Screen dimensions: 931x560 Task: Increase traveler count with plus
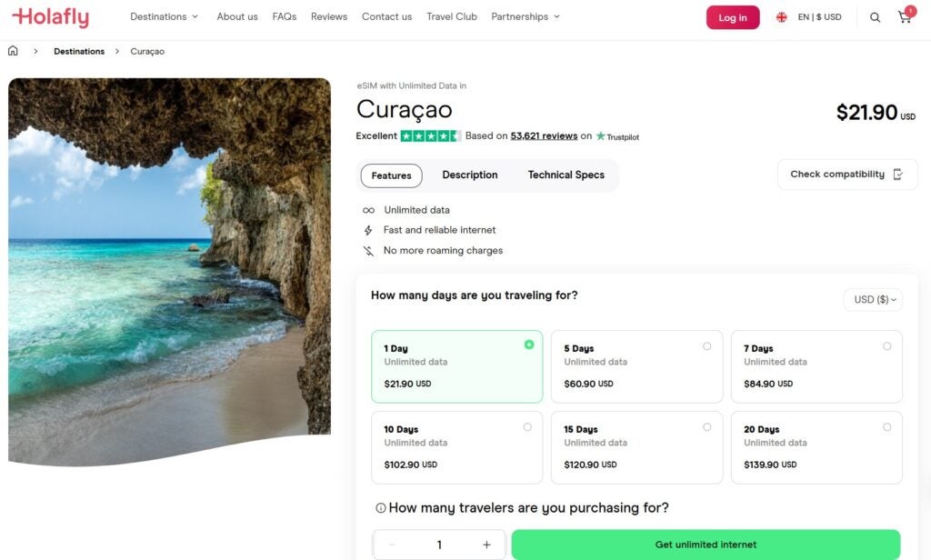486,545
